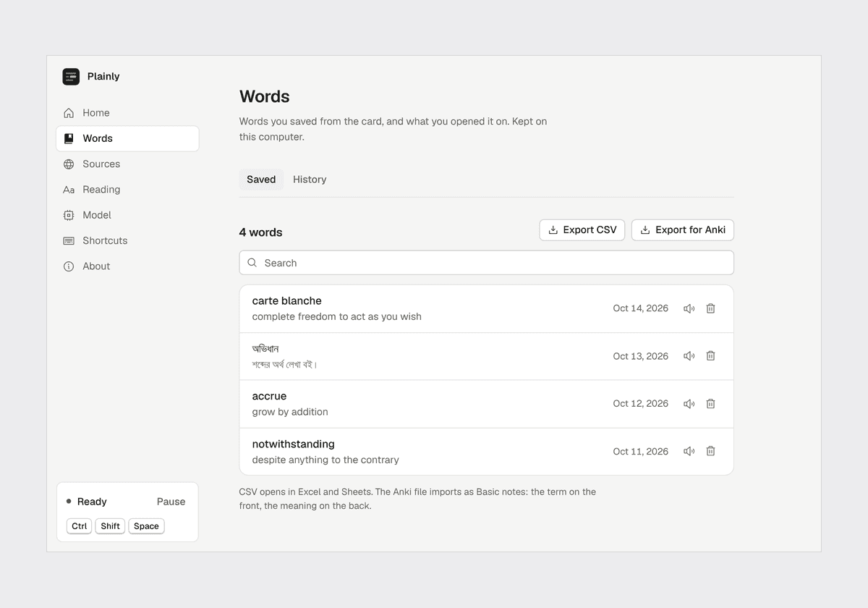Focus the Search input field

coord(487,263)
